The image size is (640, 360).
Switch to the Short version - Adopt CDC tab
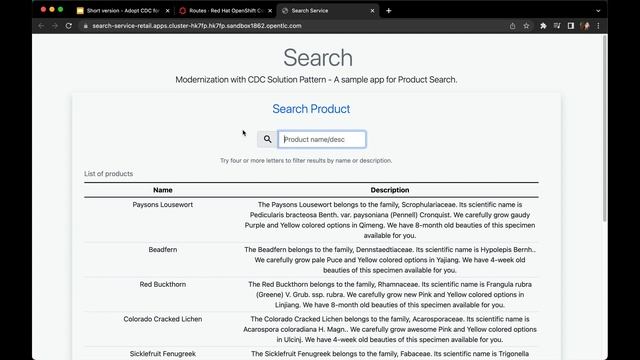122,11
